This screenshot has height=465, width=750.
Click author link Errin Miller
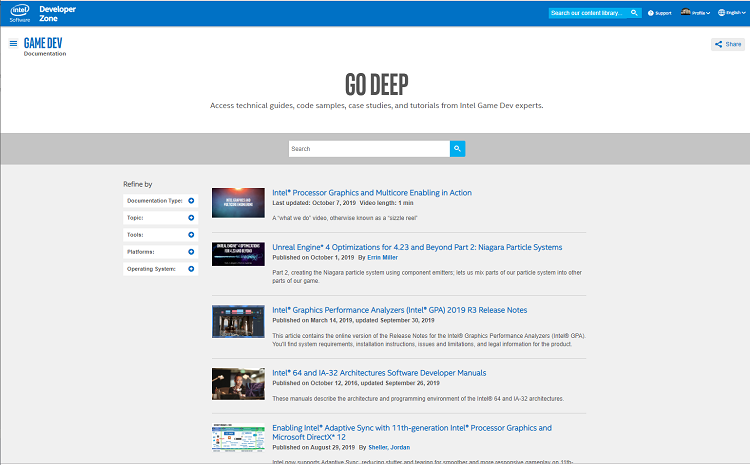pos(382,257)
